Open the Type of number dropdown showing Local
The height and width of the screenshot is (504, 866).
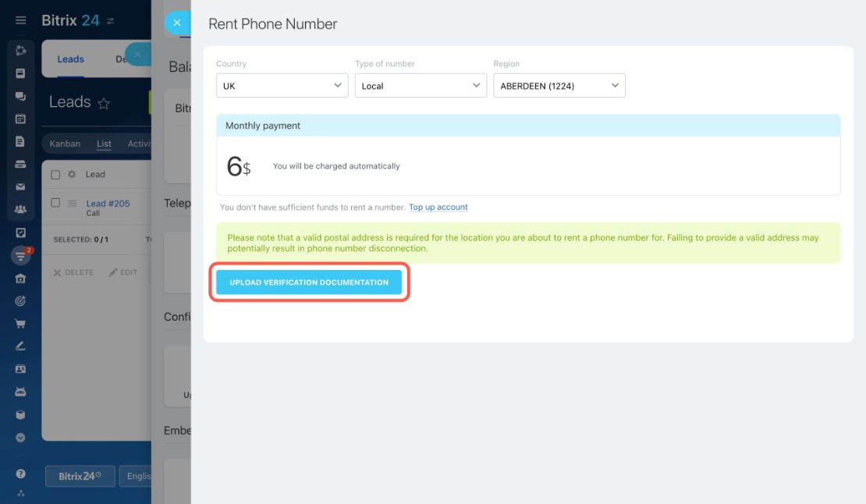click(421, 86)
